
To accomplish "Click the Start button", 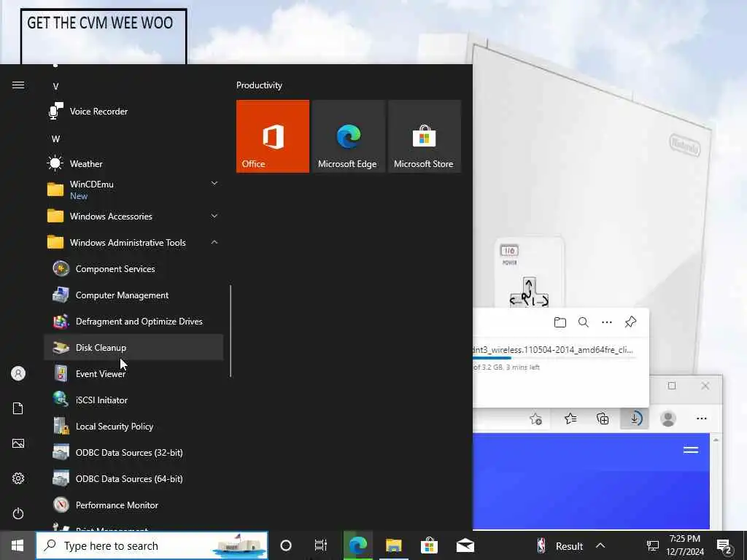I will tap(18, 545).
